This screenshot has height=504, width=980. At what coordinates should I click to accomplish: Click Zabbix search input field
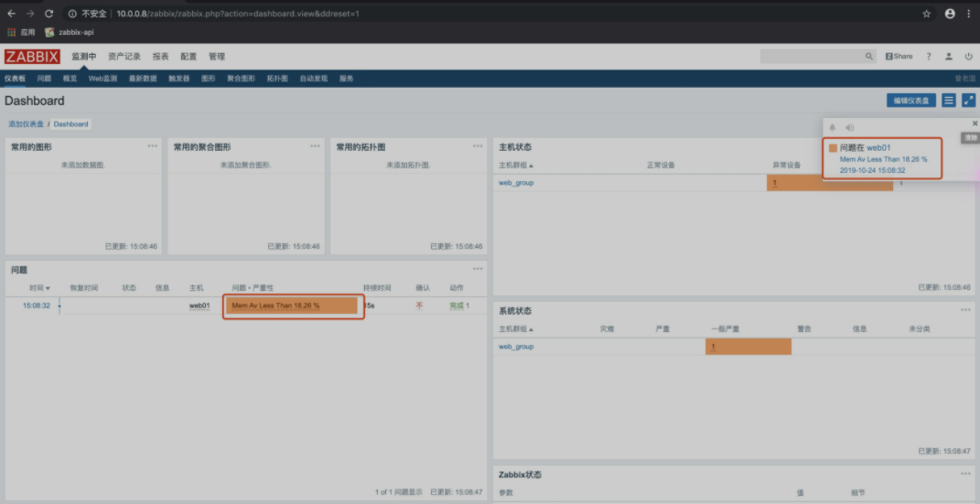coord(812,56)
